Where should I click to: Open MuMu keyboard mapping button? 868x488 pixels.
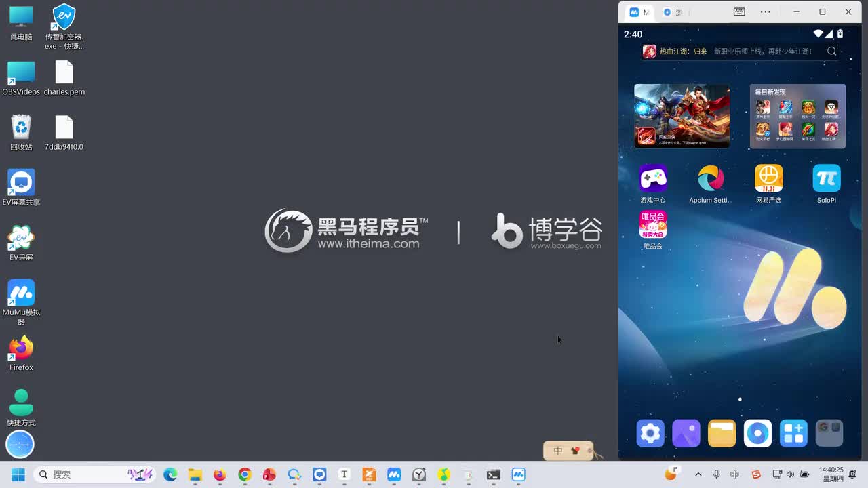coord(739,12)
